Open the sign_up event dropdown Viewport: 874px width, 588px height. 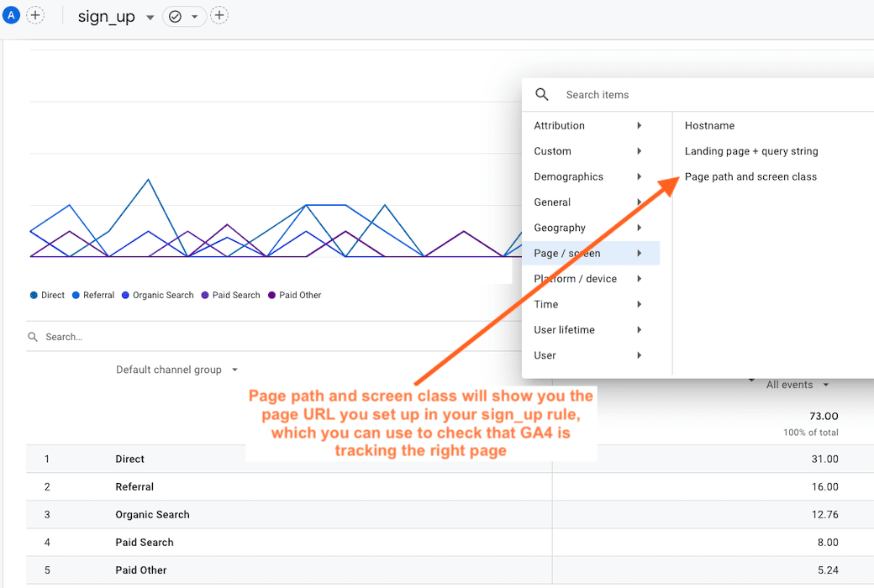click(150, 16)
